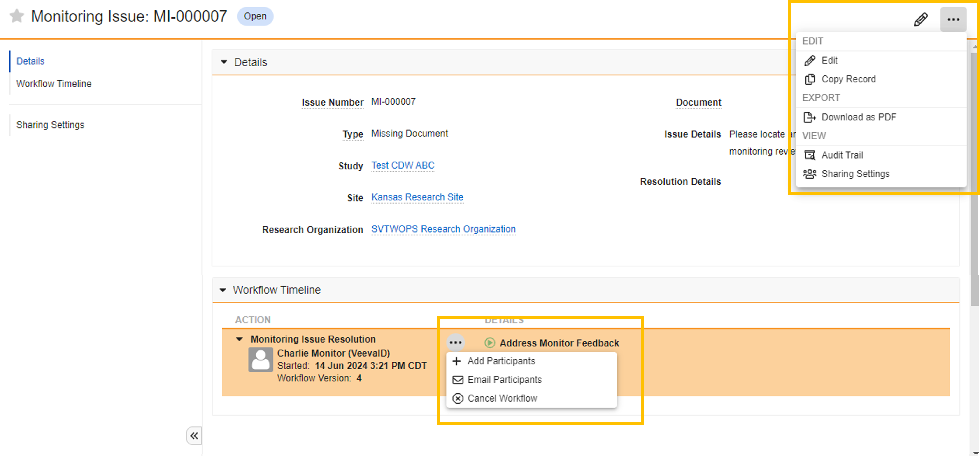Viewport: 980px width, 456px height.
Task: Collapse the Details section
Action: [224, 62]
